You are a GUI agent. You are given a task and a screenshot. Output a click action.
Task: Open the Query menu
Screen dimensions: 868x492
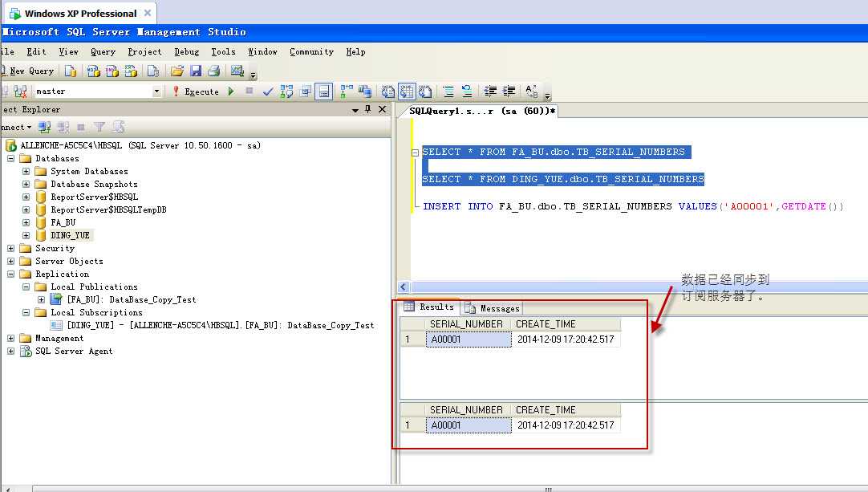(x=103, y=51)
